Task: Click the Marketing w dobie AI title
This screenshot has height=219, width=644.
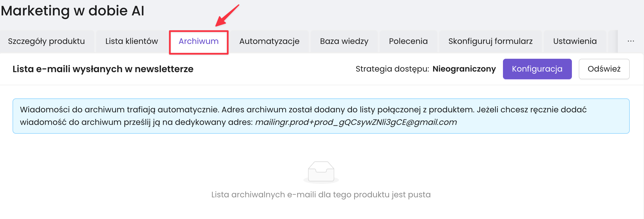Action: [x=72, y=11]
